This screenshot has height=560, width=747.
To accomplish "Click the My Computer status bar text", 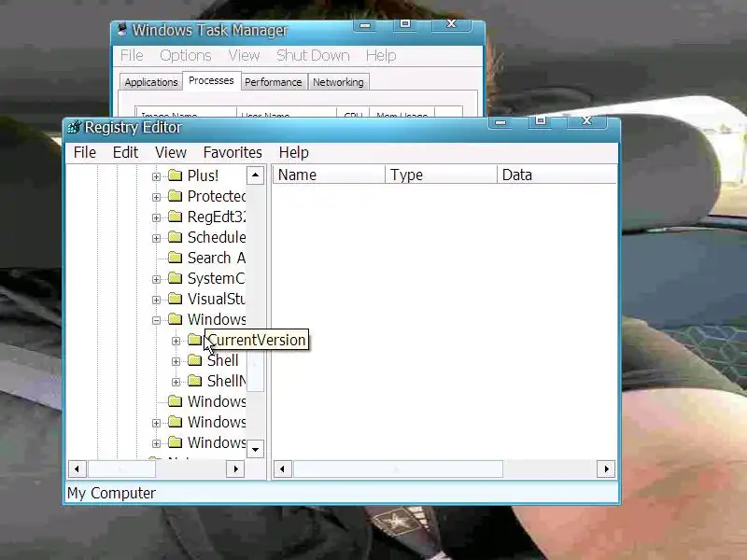I will [x=111, y=494].
